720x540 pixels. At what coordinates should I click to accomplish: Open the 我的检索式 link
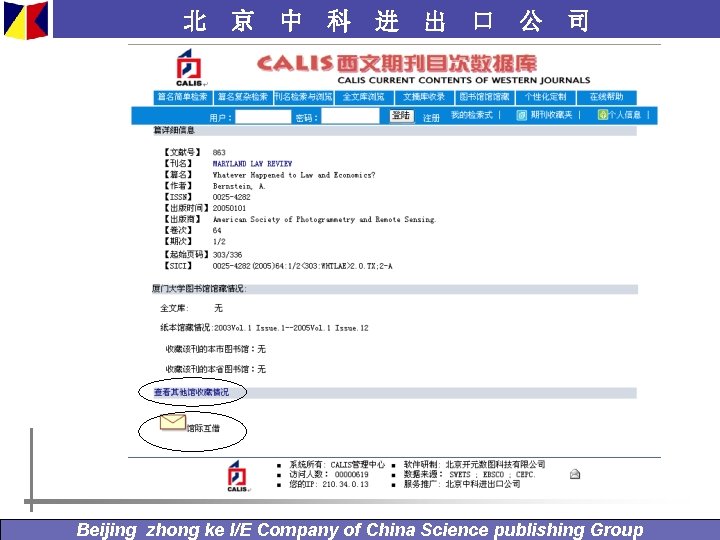[x=472, y=115]
